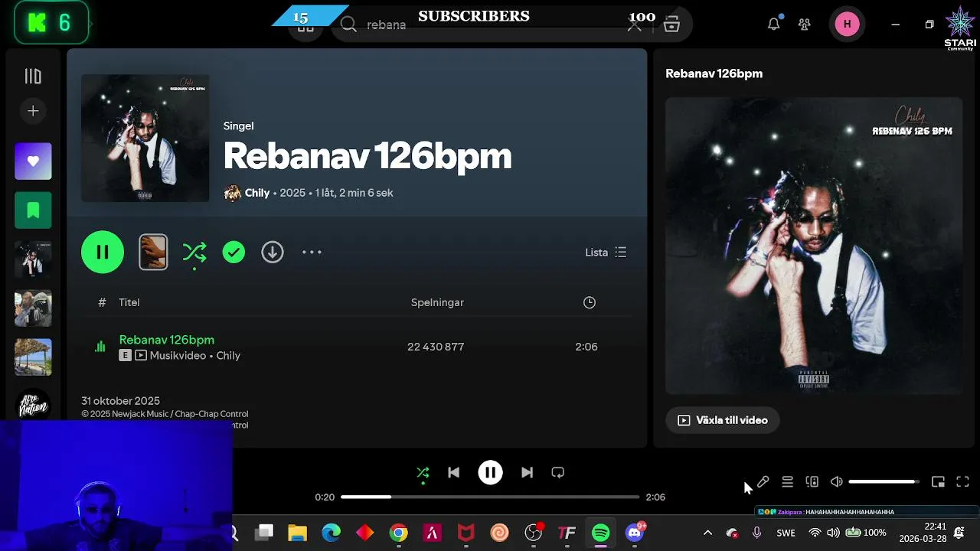Screen dimensions: 980x551
Task: Click the song progress bar
Action: [x=490, y=497]
